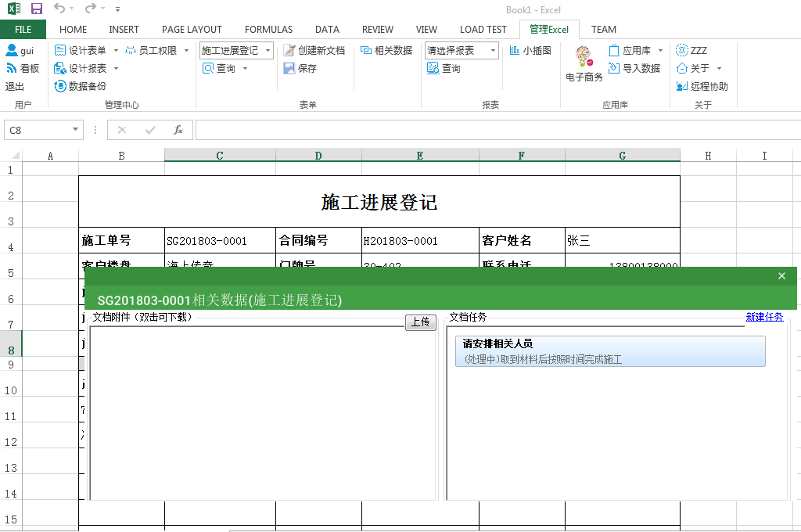Open the Name Box dropdown arrow

coord(75,130)
